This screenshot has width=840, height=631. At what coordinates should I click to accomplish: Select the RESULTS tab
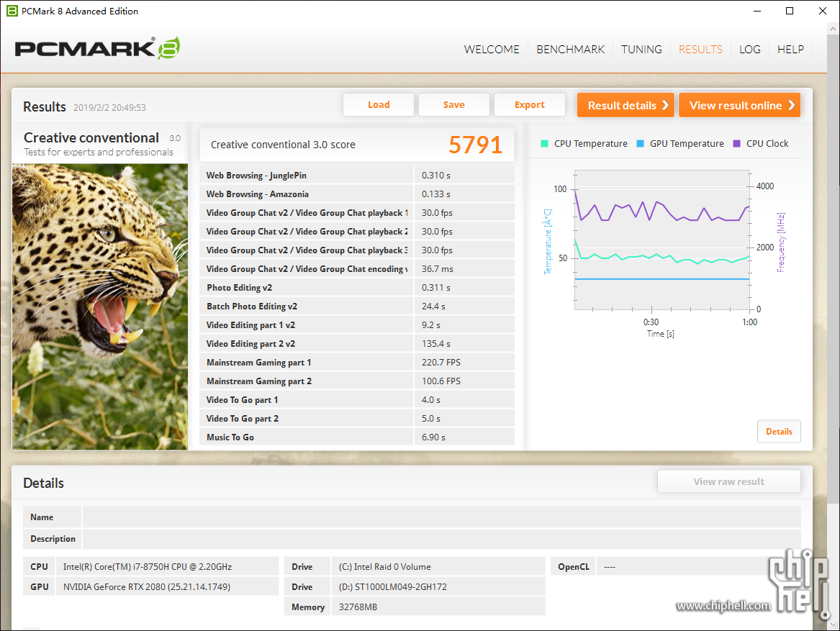700,49
